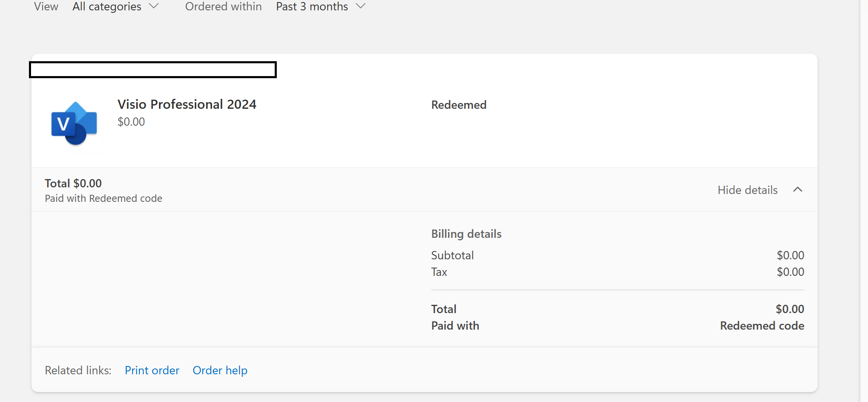The width and height of the screenshot is (868, 402).
Task: Click the Total $0.00 summary line
Action: pos(73,183)
